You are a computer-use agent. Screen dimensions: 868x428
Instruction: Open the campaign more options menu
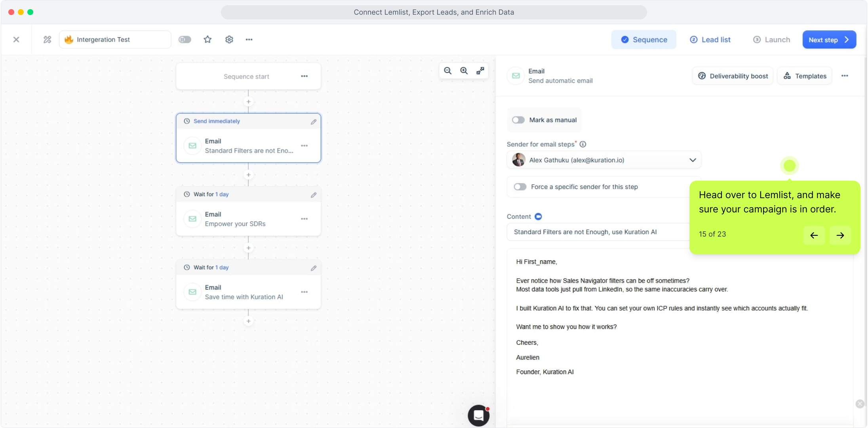tap(249, 40)
